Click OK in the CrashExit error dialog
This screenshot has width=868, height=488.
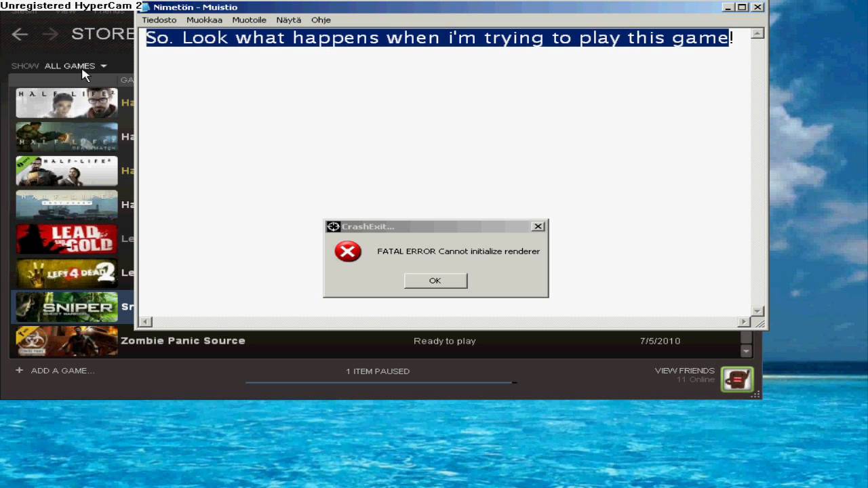435,281
